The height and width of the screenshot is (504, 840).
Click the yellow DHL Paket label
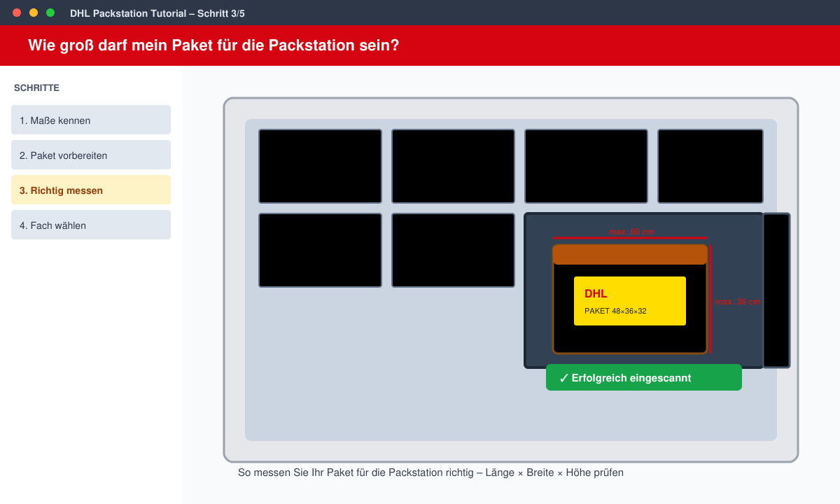click(x=630, y=301)
